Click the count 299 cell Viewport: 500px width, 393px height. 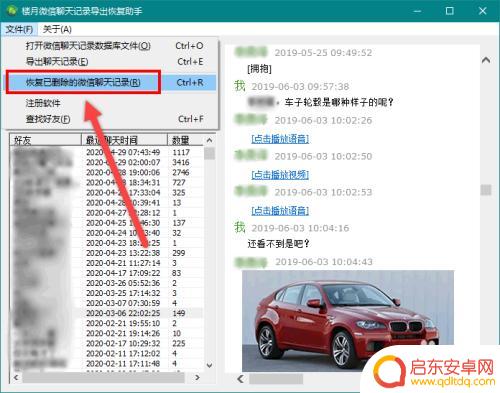pyautogui.click(x=179, y=253)
